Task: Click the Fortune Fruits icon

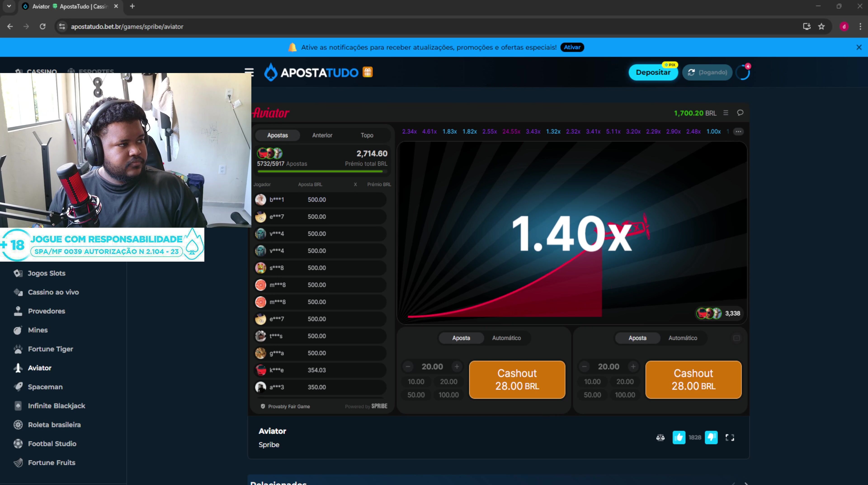Action: [x=18, y=463]
